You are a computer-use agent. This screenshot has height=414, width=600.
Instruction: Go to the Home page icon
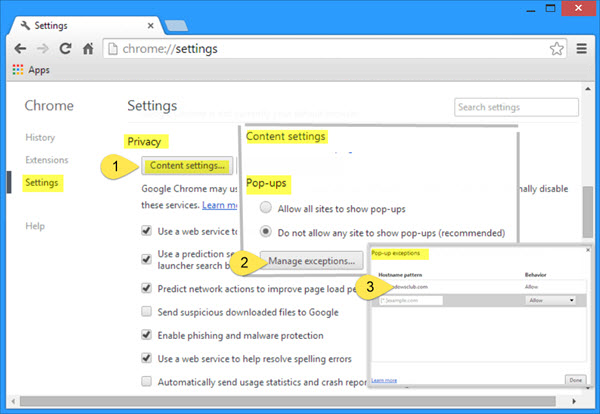point(88,49)
